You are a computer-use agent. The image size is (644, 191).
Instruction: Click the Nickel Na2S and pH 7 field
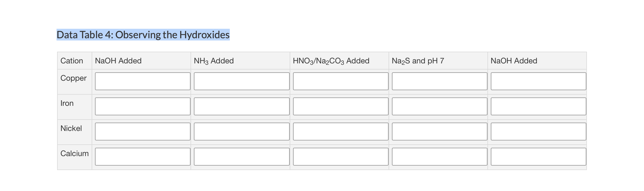[440, 131]
